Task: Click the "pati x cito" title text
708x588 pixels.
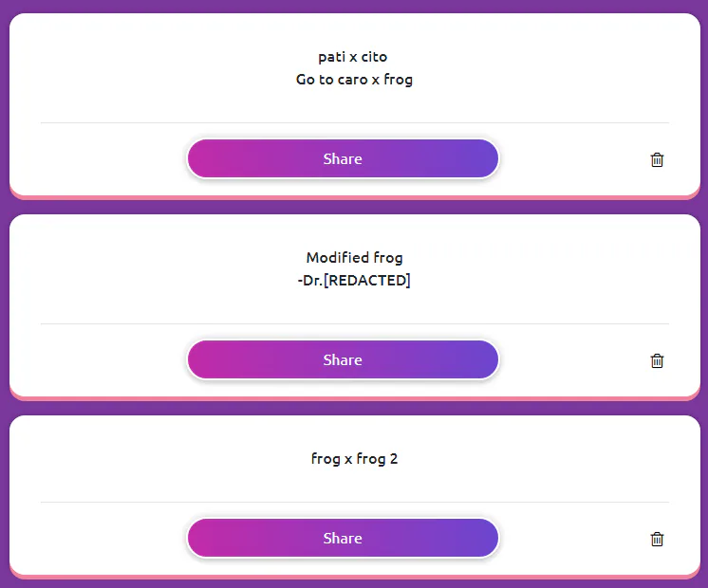Action: point(353,57)
